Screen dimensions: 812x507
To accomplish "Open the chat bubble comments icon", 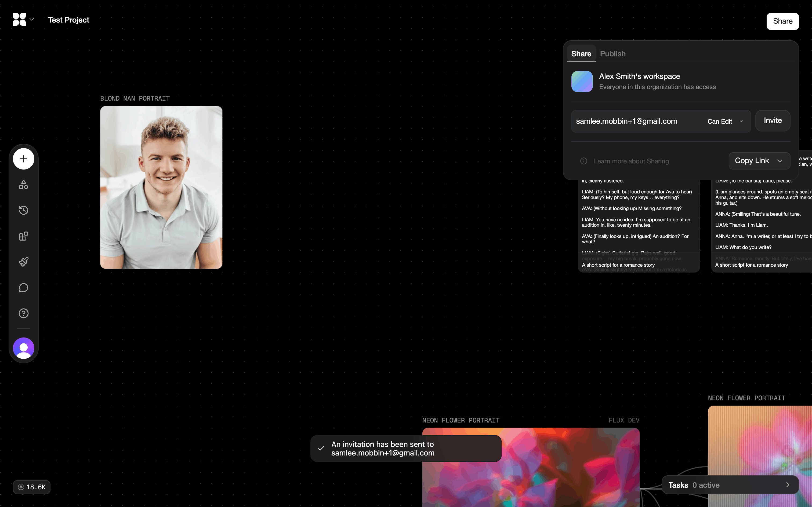I will [x=23, y=288].
